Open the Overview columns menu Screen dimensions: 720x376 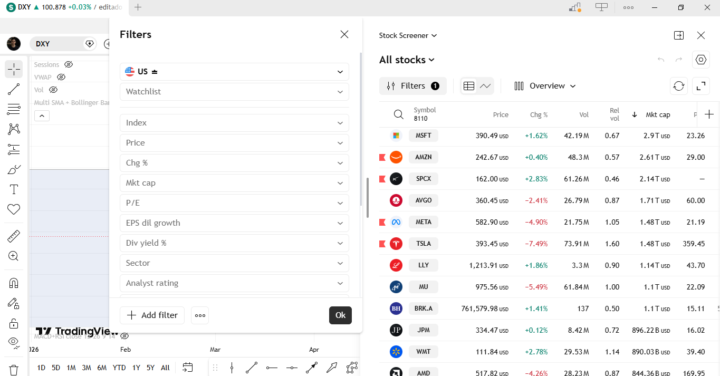coord(545,86)
